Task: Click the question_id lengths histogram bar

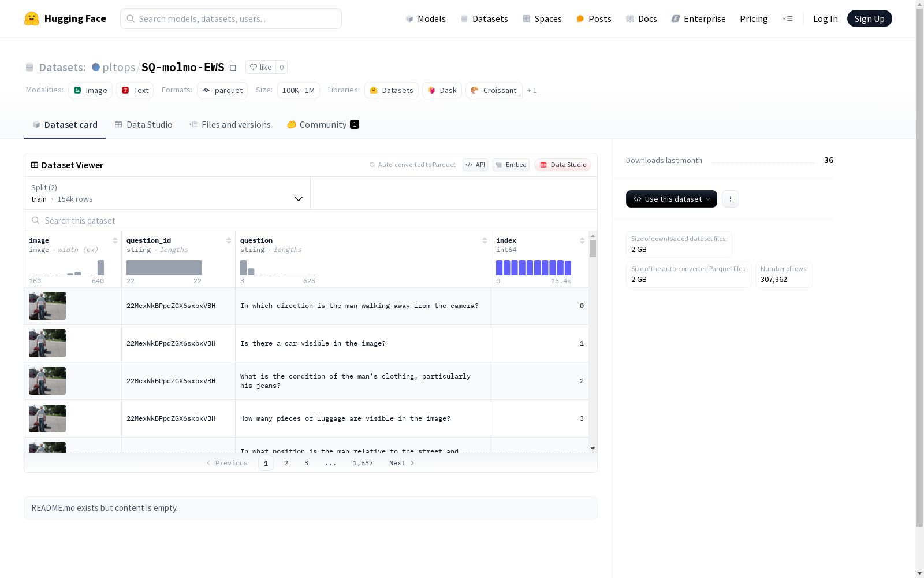Action: pyautogui.click(x=164, y=268)
